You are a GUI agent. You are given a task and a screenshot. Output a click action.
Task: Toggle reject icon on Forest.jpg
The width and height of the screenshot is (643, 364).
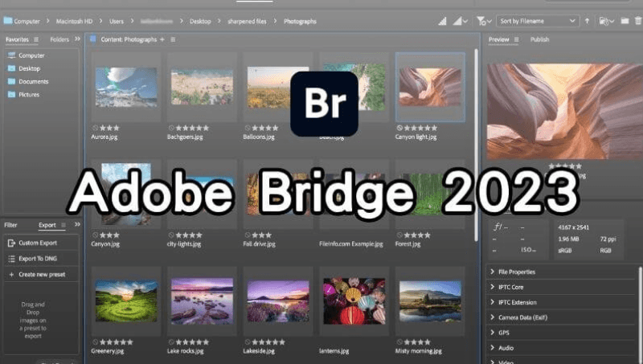[x=399, y=235]
